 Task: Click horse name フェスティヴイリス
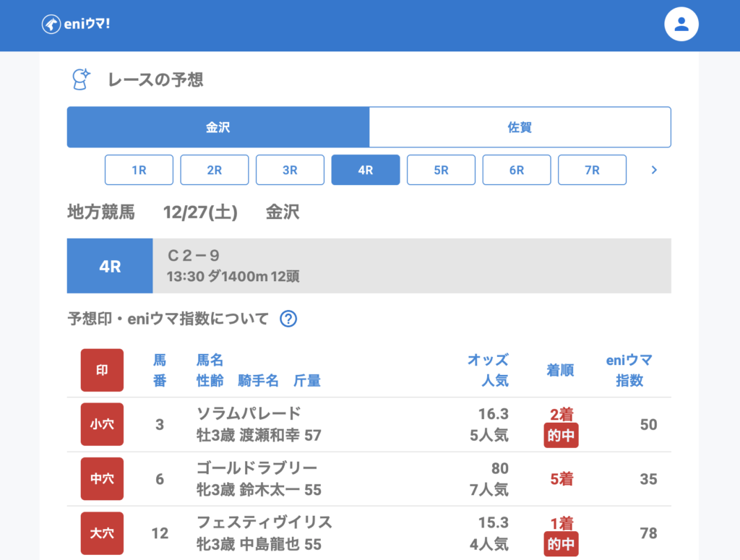click(x=264, y=522)
